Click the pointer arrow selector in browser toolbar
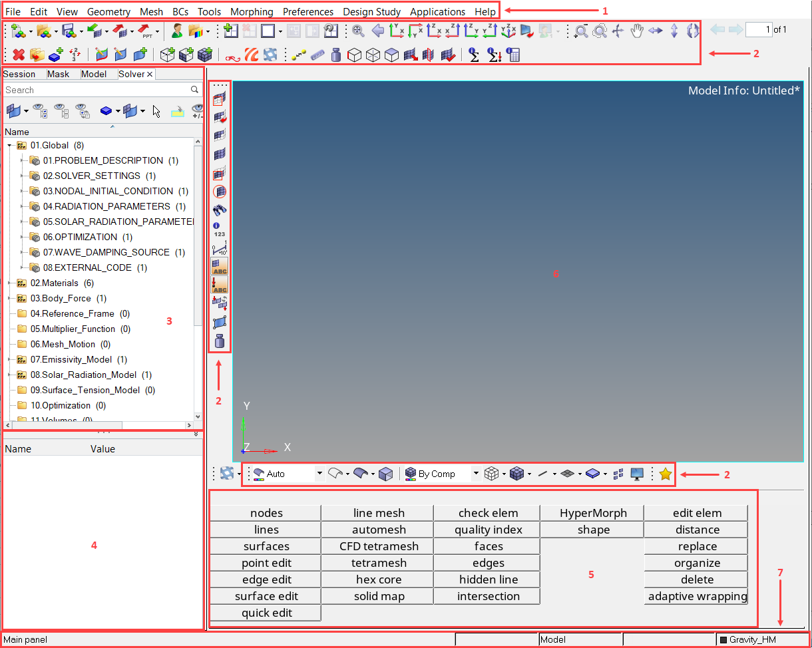The height and width of the screenshot is (648, 812). (x=157, y=111)
